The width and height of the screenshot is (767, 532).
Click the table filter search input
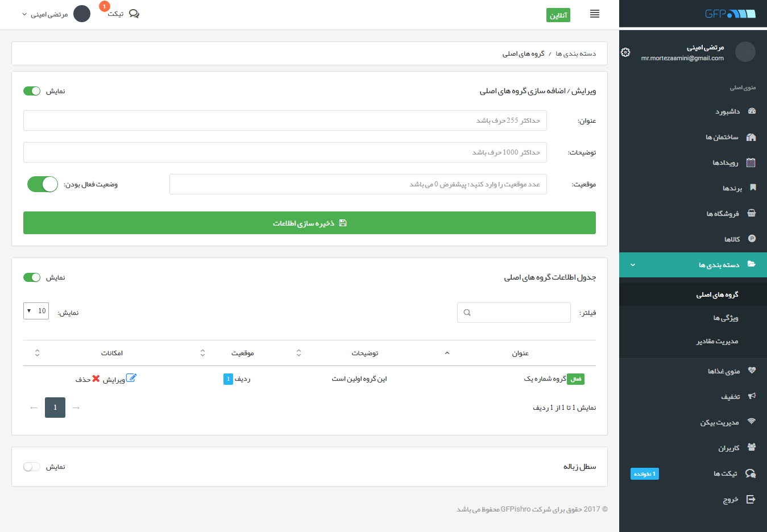tap(514, 313)
